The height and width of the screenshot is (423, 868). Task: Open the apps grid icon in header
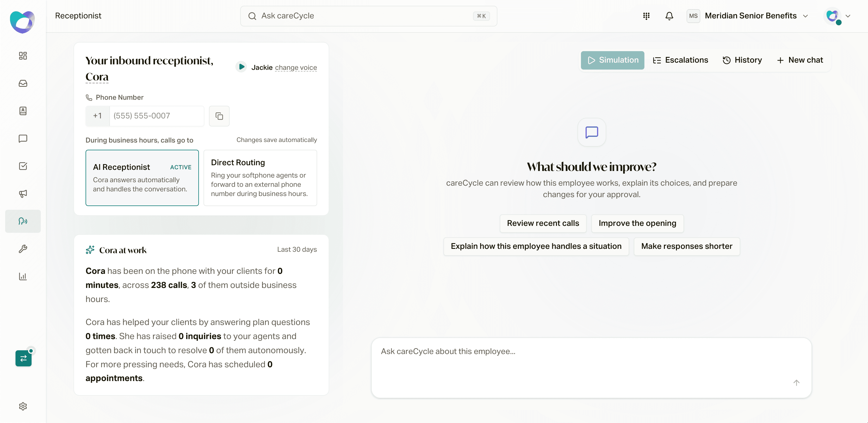[646, 16]
